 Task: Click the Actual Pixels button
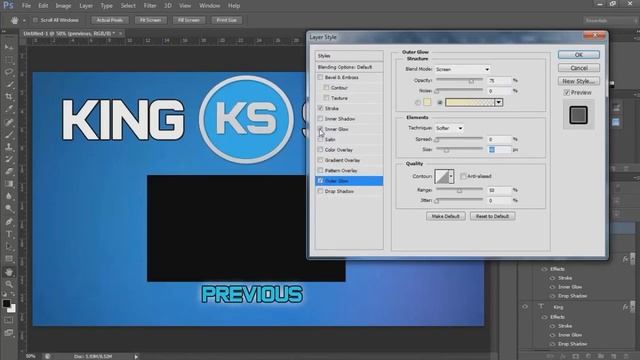click(x=109, y=20)
